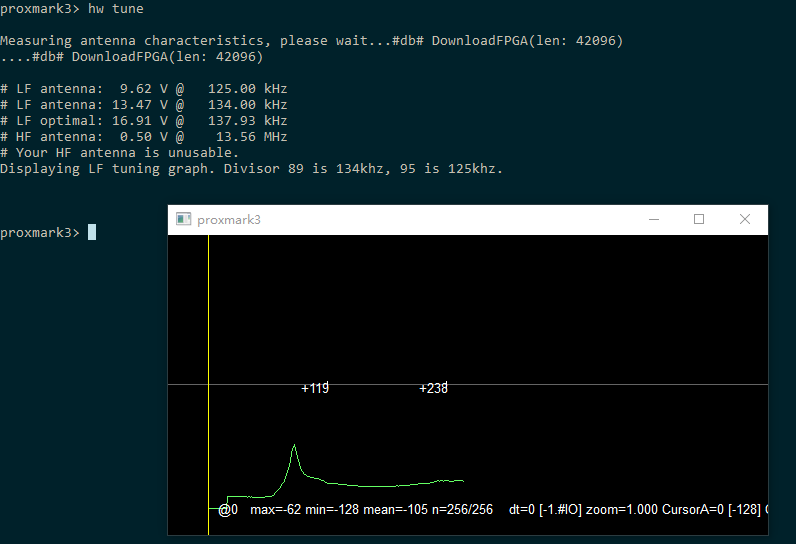This screenshot has height=544, width=796.
Task: Maximize the proxmark3 graph window
Action: point(699,219)
